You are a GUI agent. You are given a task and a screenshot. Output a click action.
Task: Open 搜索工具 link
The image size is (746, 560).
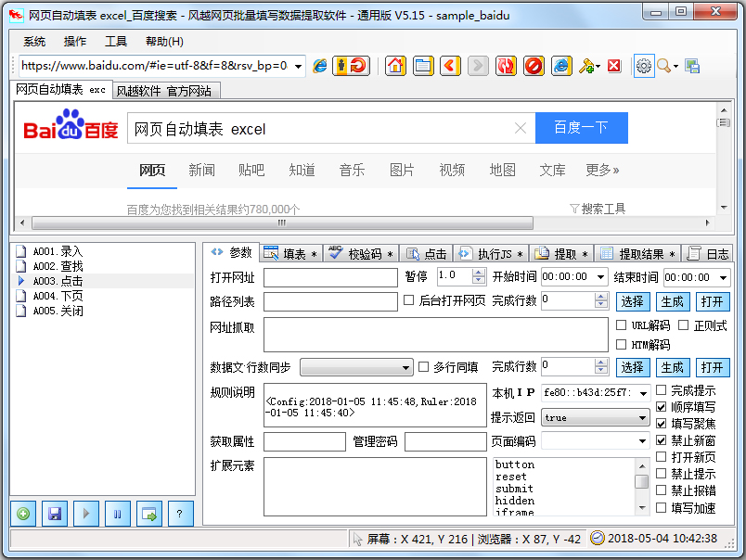598,209
